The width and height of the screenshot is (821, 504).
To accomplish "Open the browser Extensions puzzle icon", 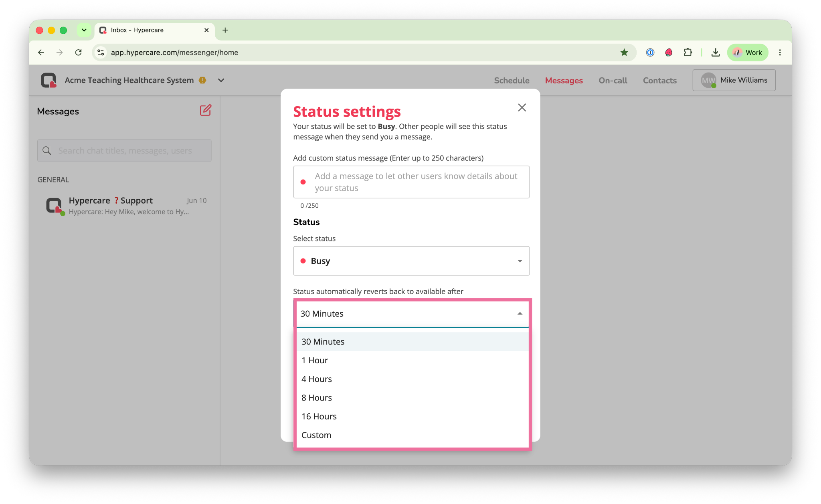I will pos(688,53).
